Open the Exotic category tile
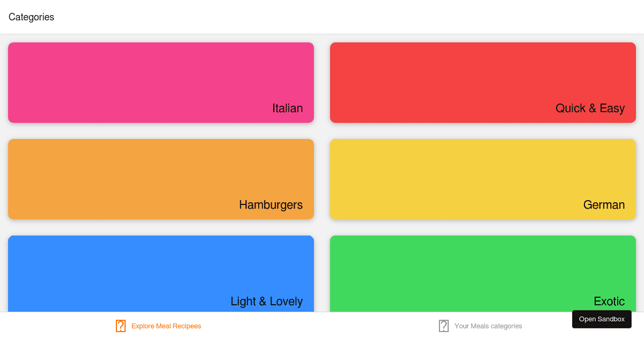The width and height of the screenshot is (644, 338). (x=482, y=274)
